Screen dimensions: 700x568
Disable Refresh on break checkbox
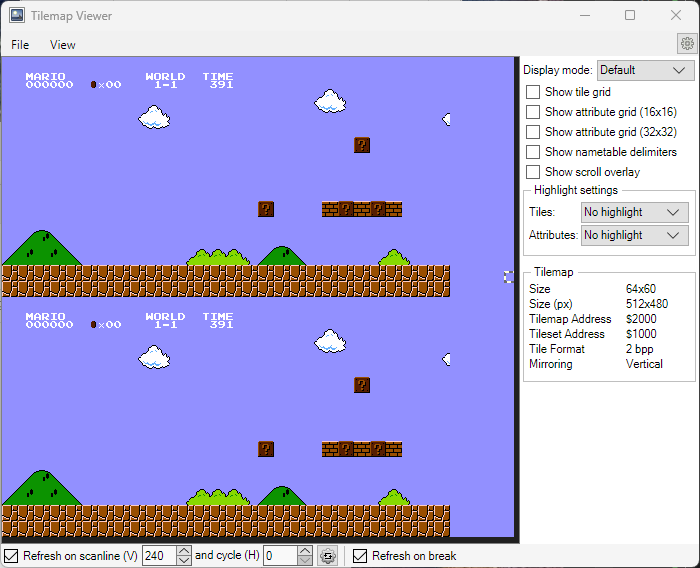[x=360, y=556]
